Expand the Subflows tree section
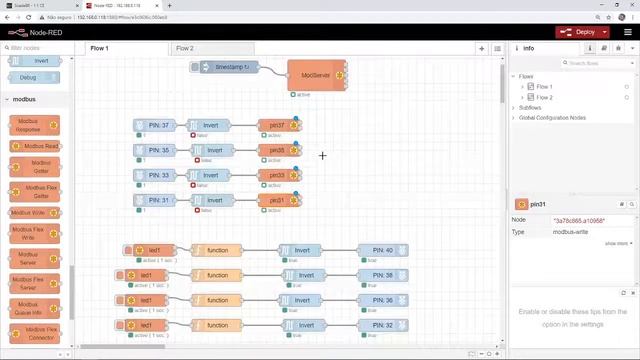The image size is (640, 360). [513, 108]
